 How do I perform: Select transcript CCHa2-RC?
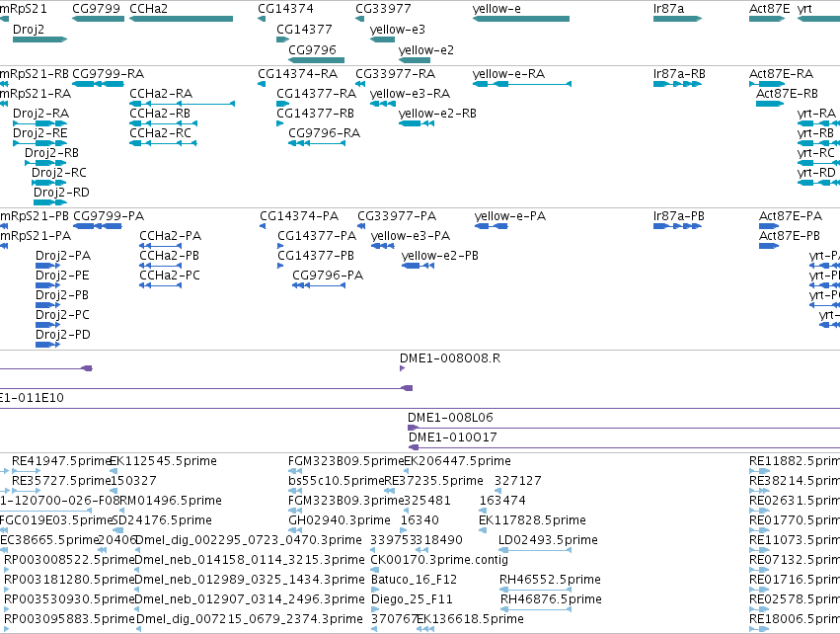tap(160, 133)
